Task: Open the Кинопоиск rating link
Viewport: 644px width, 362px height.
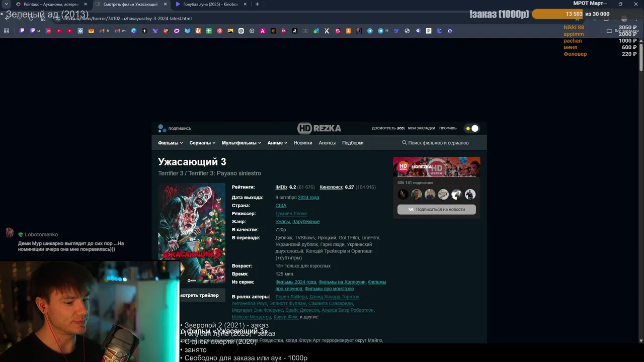Action: [x=331, y=187]
